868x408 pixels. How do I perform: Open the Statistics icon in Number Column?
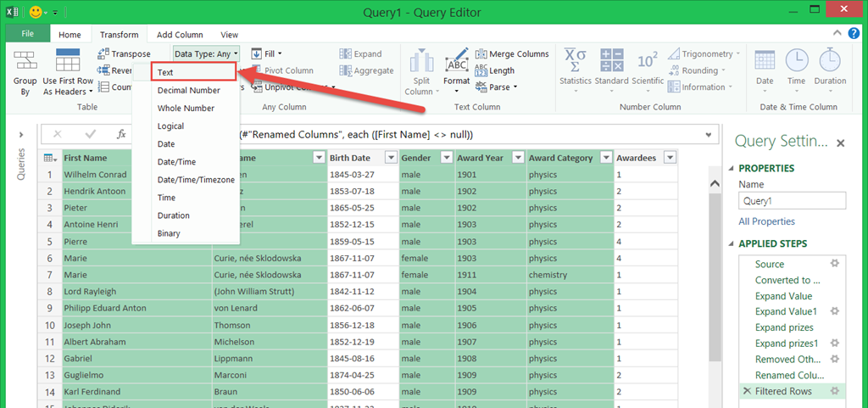tap(575, 60)
